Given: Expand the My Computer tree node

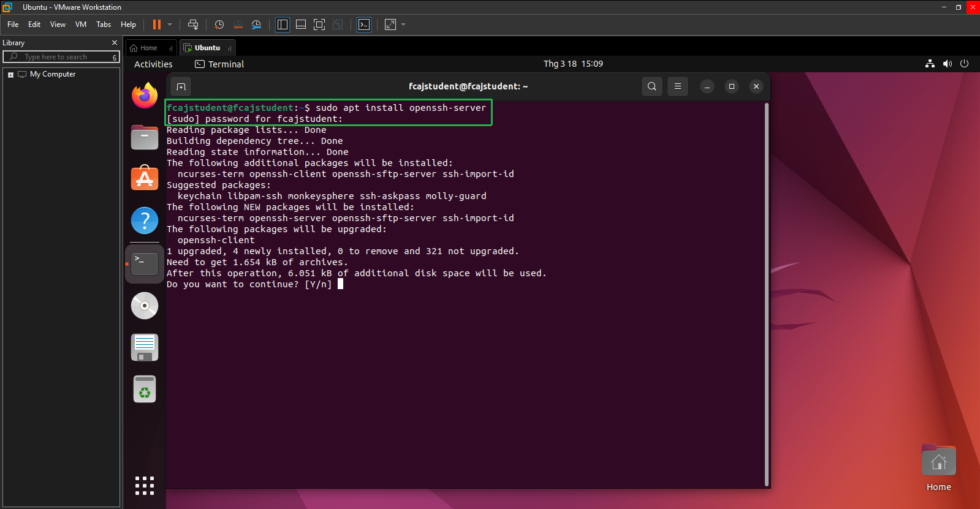Looking at the screenshot, I should (10, 75).
